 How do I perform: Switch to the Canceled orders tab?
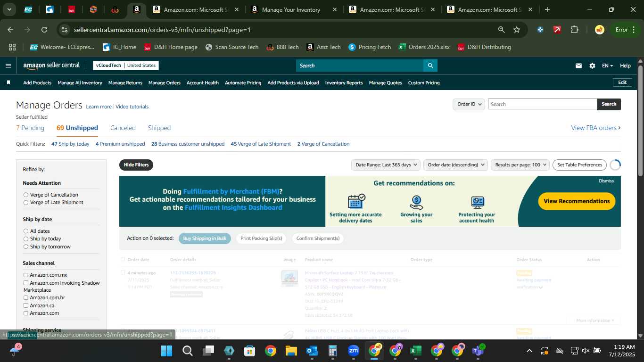click(x=123, y=128)
